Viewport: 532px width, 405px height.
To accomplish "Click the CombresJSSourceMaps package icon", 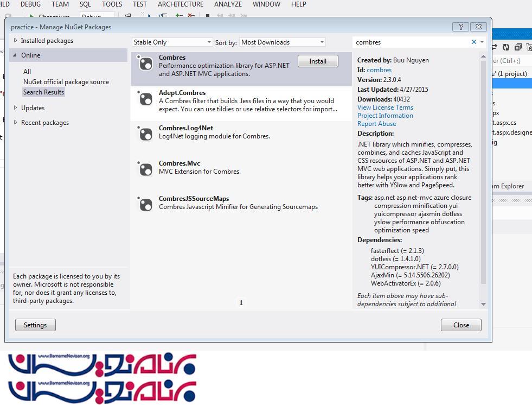I will pyautogui.click(x=145, y=205).
